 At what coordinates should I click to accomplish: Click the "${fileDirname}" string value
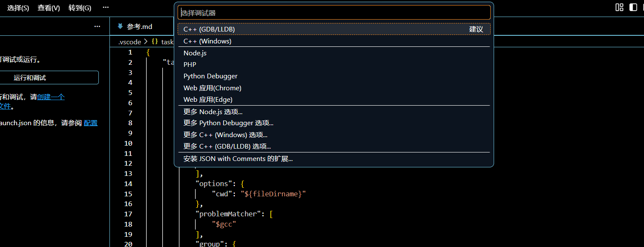(273, 194)
